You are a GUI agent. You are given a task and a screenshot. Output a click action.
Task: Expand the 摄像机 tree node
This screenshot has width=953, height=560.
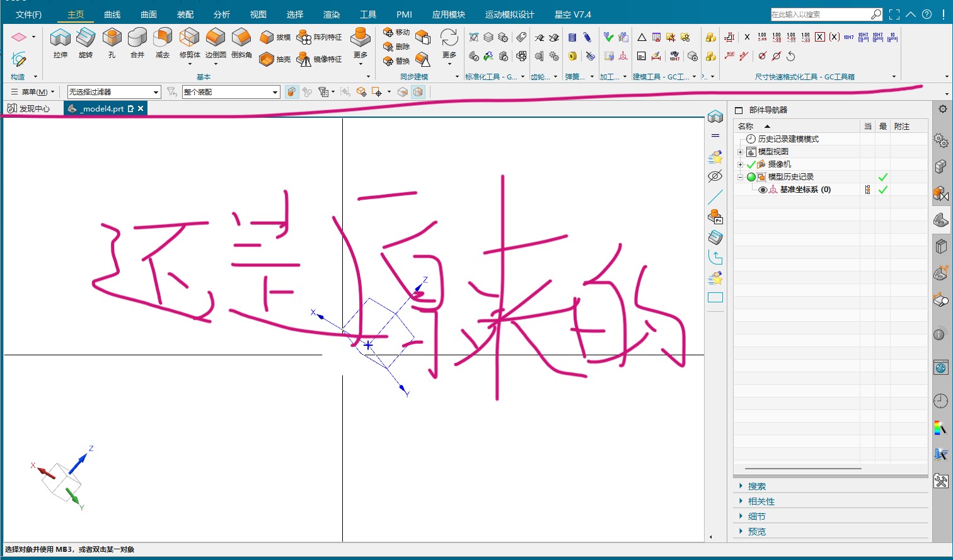click(741, 164)
